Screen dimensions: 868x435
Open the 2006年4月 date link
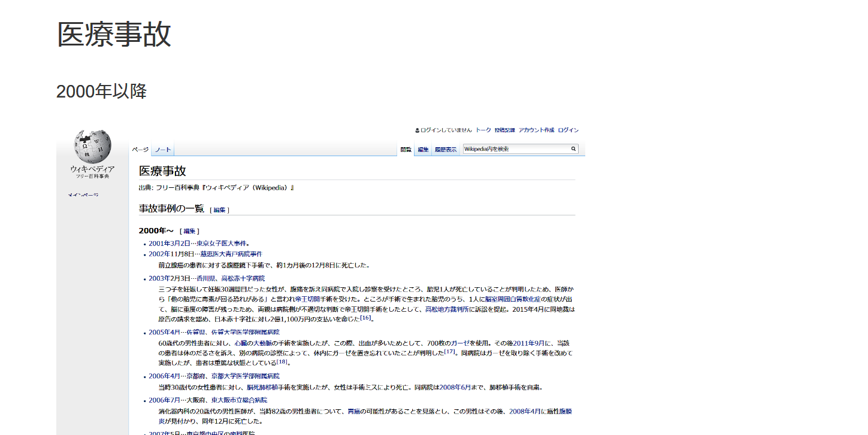click(x=164, y=376)
